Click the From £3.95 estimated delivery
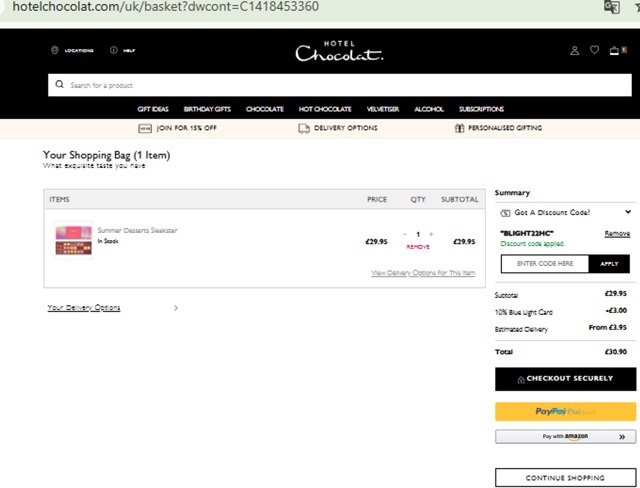The image size is (640, 488). (607, 327)
